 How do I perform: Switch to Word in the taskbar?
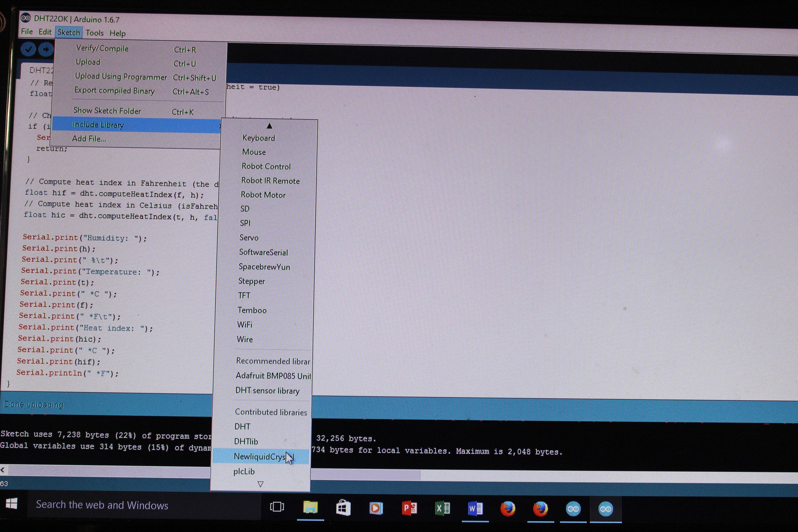pyautogui.click(x=475, y=508)
